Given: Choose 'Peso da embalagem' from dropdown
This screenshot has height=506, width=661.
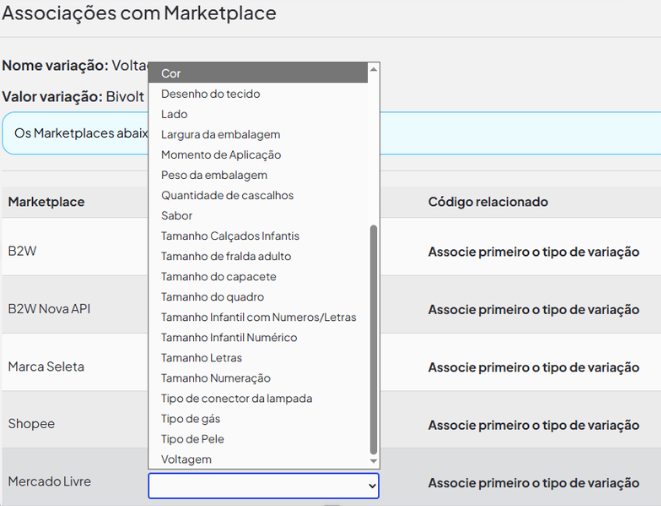Looking at the screenshot, I should [214, 175].
